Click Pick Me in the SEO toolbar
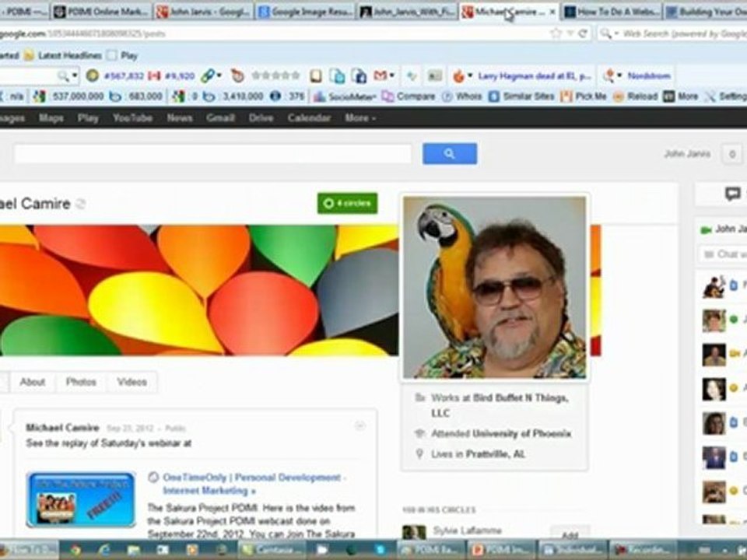This screenshot has width=747, height=560. pos(584,96)
